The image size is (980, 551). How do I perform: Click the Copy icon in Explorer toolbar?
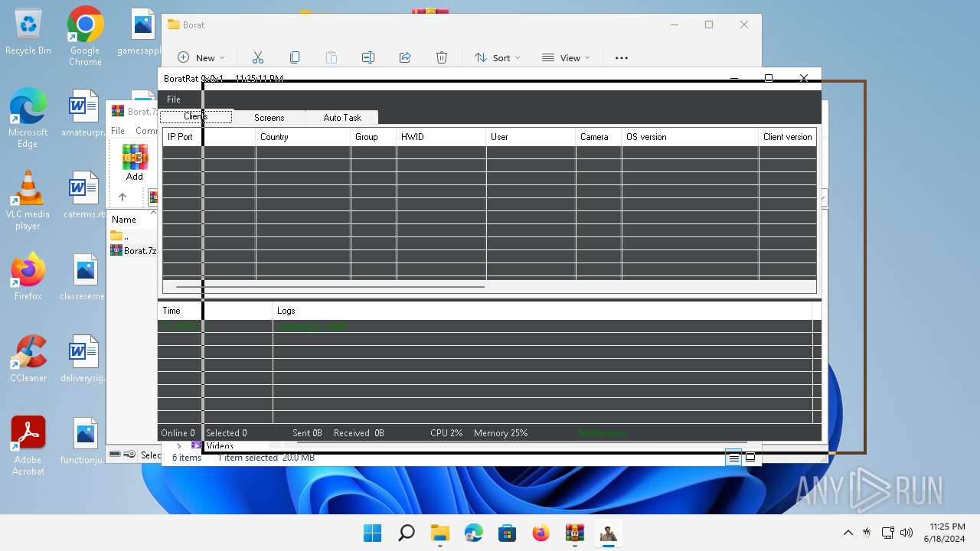(x=295, y=57)
